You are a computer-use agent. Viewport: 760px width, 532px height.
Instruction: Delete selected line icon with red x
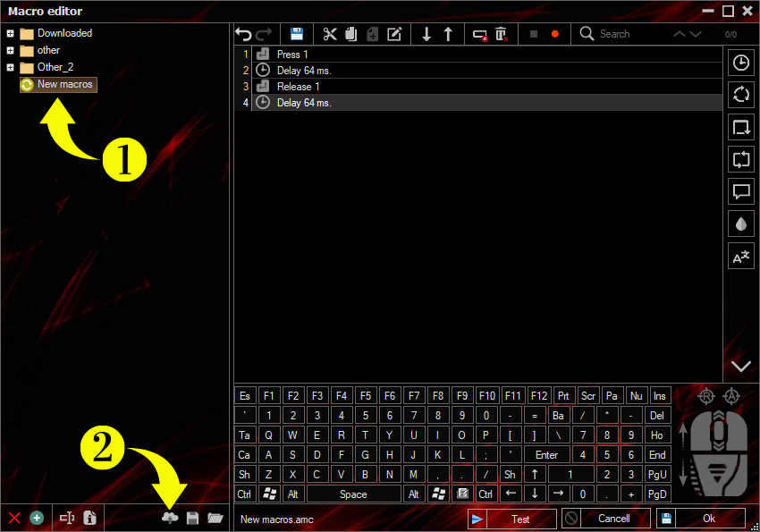[x=480, y=35]
